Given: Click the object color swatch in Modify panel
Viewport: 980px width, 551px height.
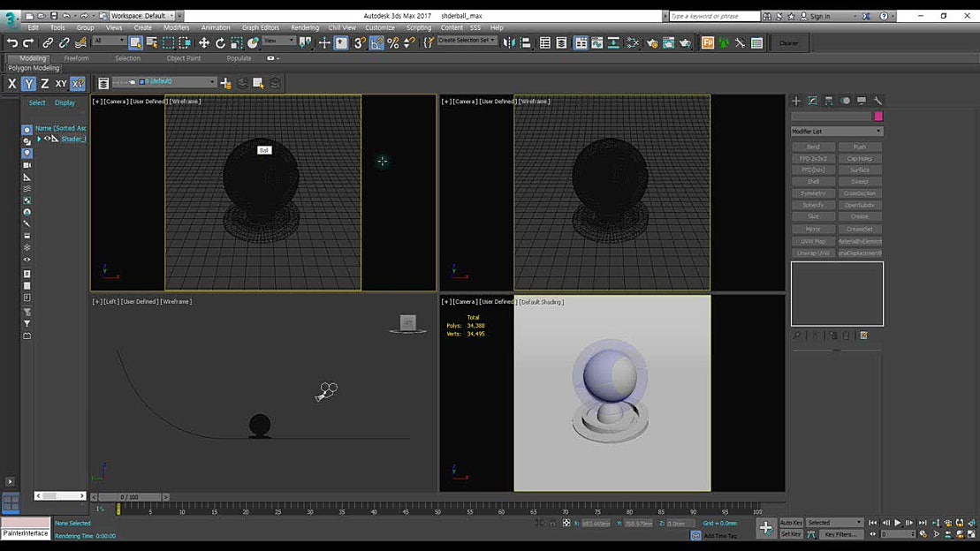Looking at the screenshot, I should coord(877,116).
